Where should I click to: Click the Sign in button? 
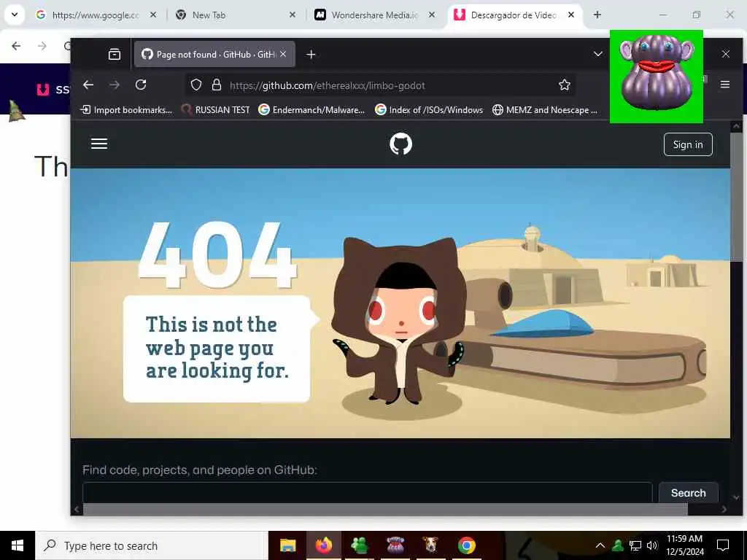[688, 144]
